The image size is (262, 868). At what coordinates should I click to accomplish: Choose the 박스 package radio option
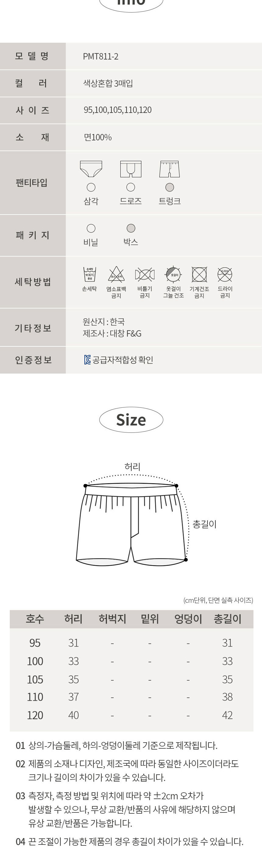tap(131, 229)
